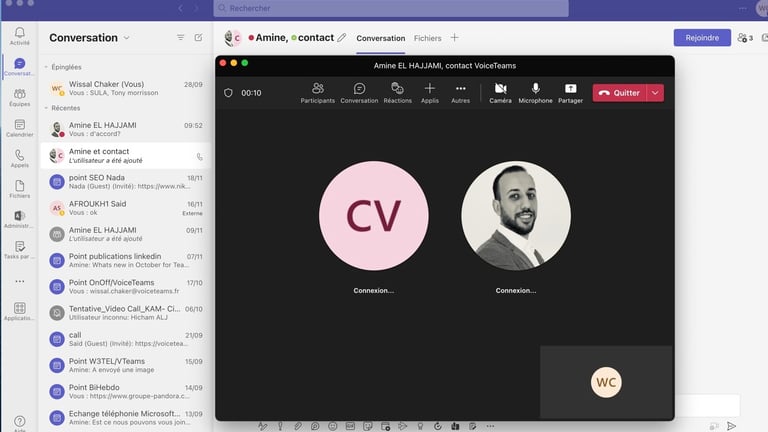
Task: Expand options next to Quitter button
Action: click(655, 93)
